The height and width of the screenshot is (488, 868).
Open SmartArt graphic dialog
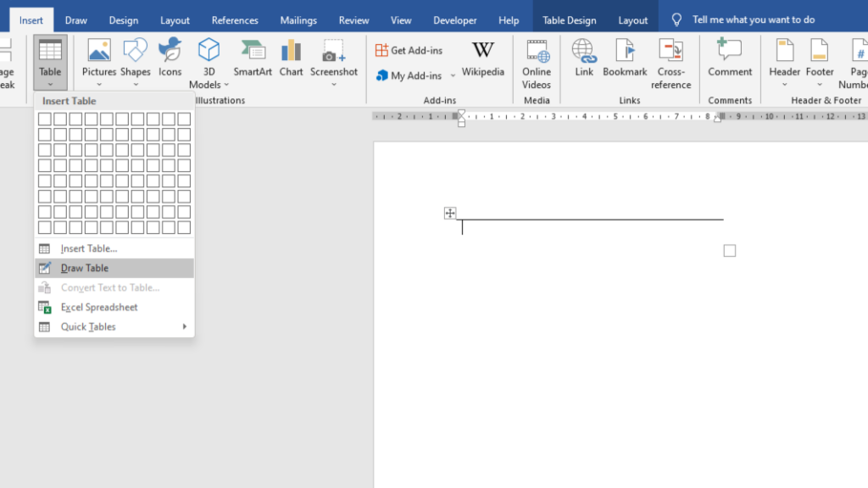pos(253,58)
